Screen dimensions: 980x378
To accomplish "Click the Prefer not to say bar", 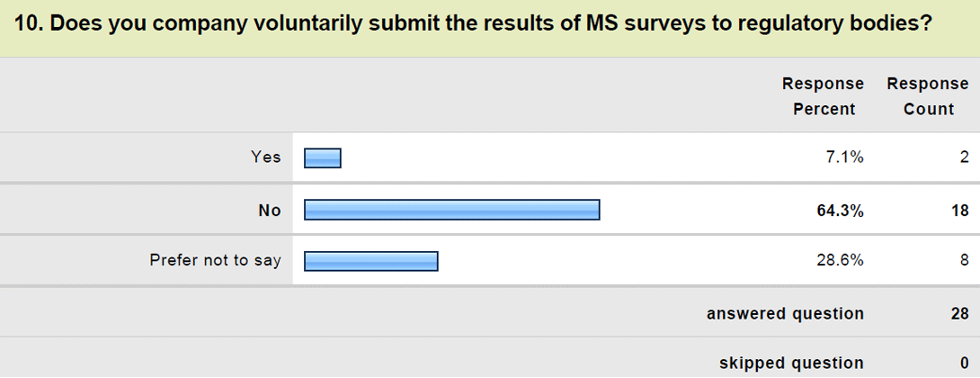I will click(371, 261).
